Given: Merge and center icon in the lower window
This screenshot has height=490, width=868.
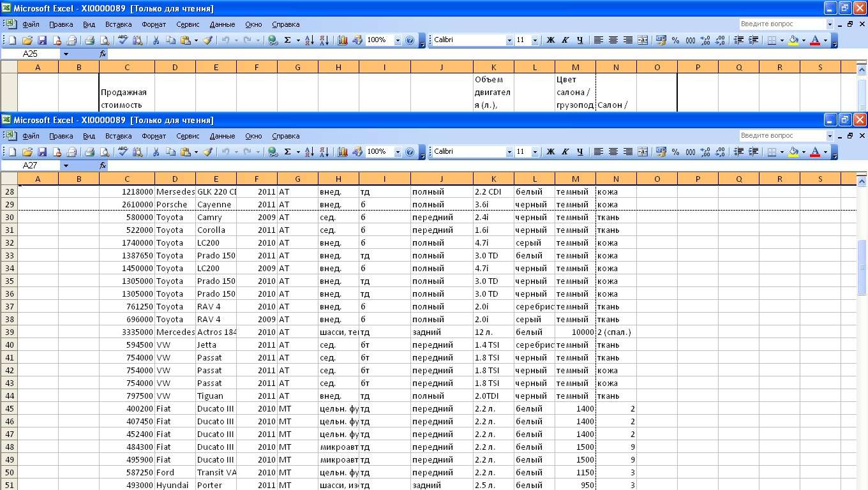Looking at the screenshot, I should click(643, 152).
